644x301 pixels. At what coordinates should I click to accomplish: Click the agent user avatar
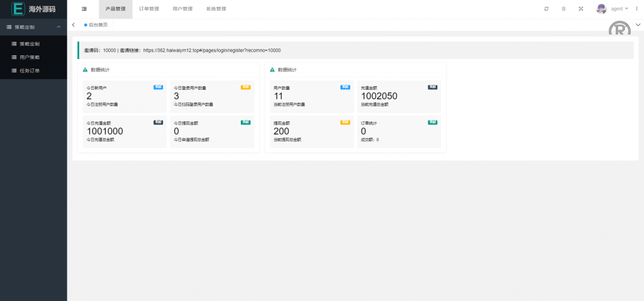pyautogui.click(x=601, y=9)
